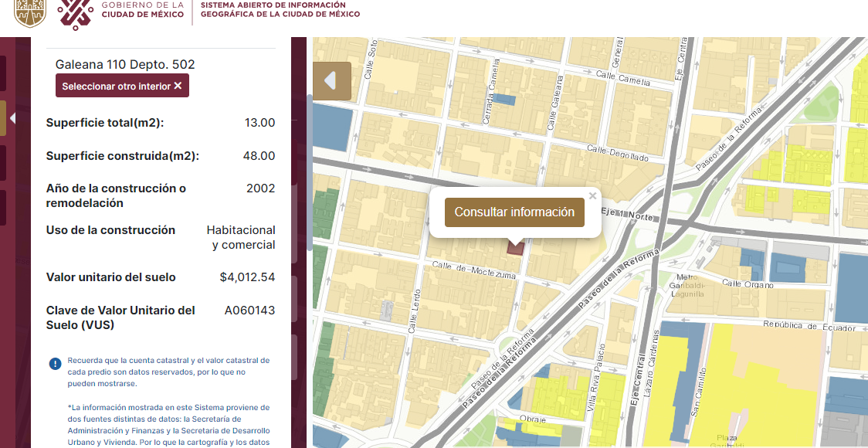Viewport: 868px width, 448px height.
Task: Click the highlighted dark red parcel on map
Action: click(515, 247)
